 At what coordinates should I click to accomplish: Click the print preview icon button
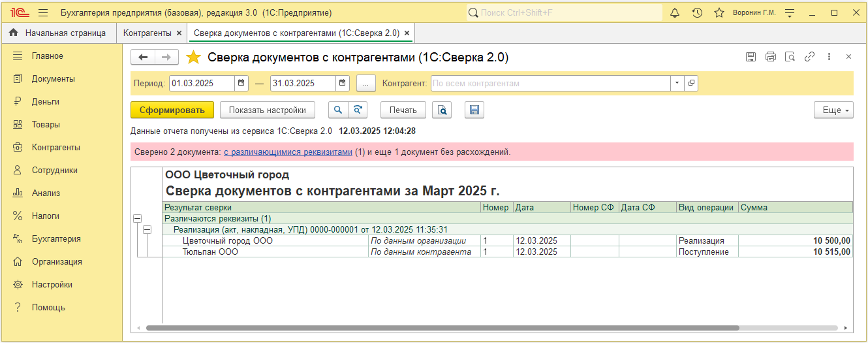pyautogui.click(x=442, y=110)
